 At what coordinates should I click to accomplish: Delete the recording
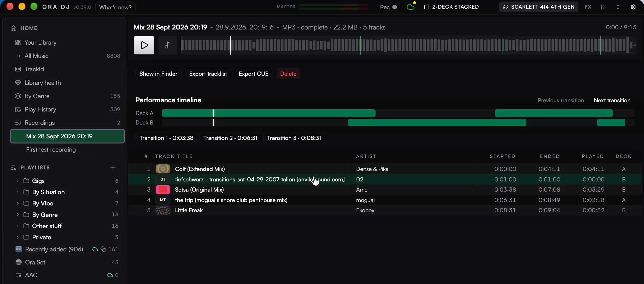click(288, 74)
